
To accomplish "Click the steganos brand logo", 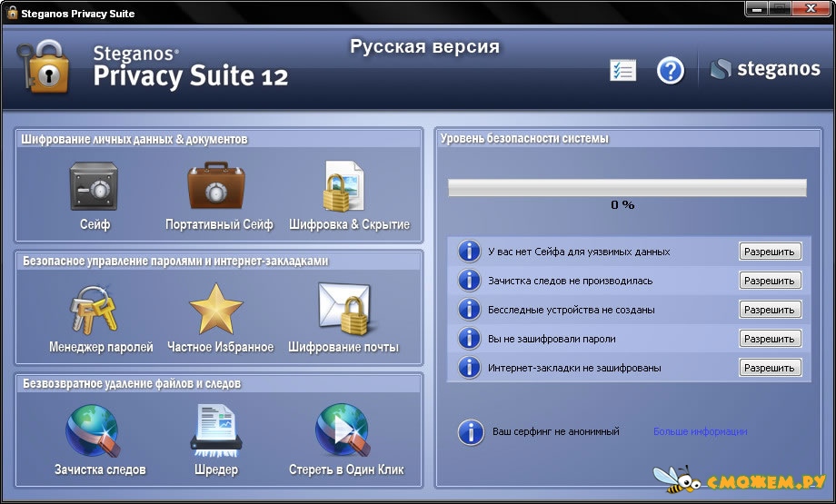I will coord(765,69).
